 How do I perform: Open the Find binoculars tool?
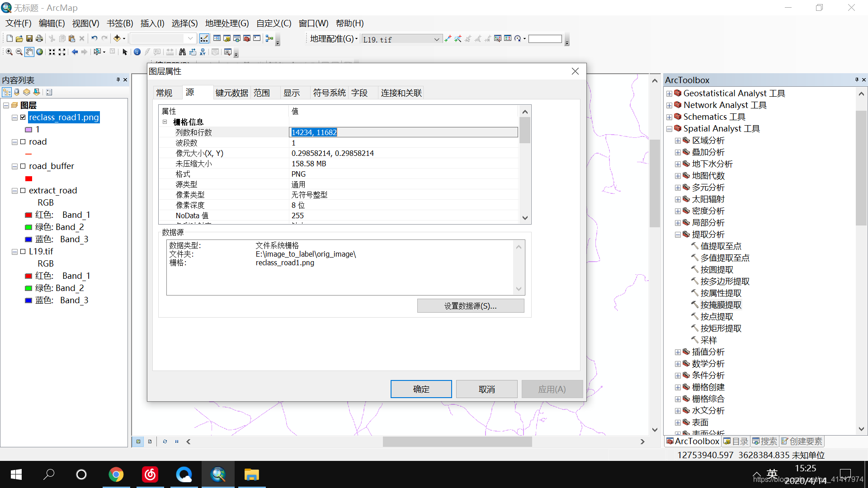tap(182, 52)
